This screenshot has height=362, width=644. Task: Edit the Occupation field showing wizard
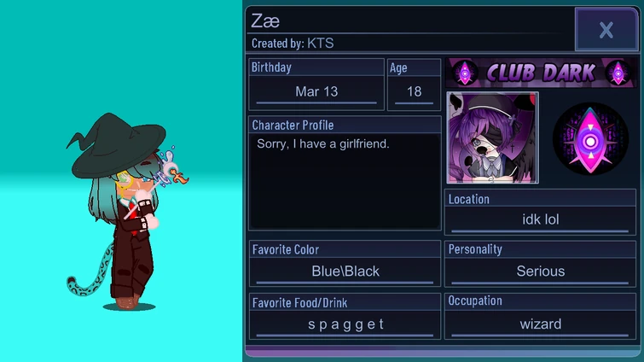[540, 324]
